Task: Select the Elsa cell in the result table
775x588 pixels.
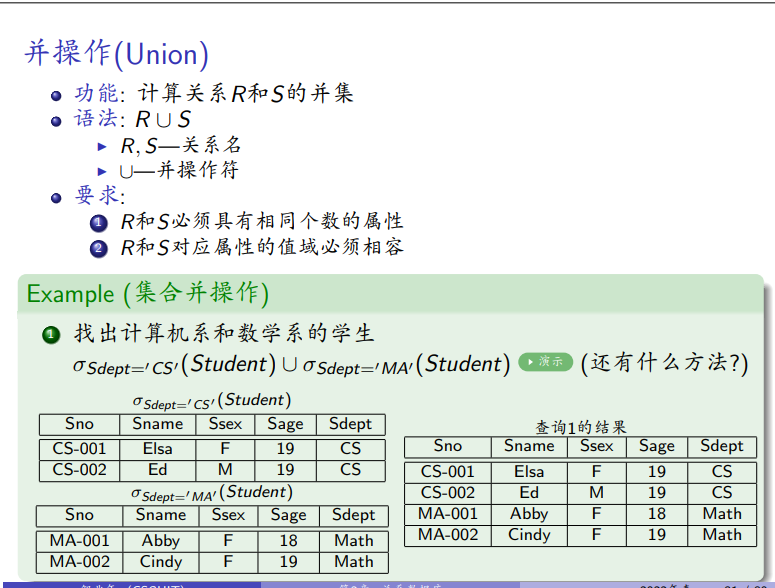Action: pyautogui.click(x=529, y=471)
